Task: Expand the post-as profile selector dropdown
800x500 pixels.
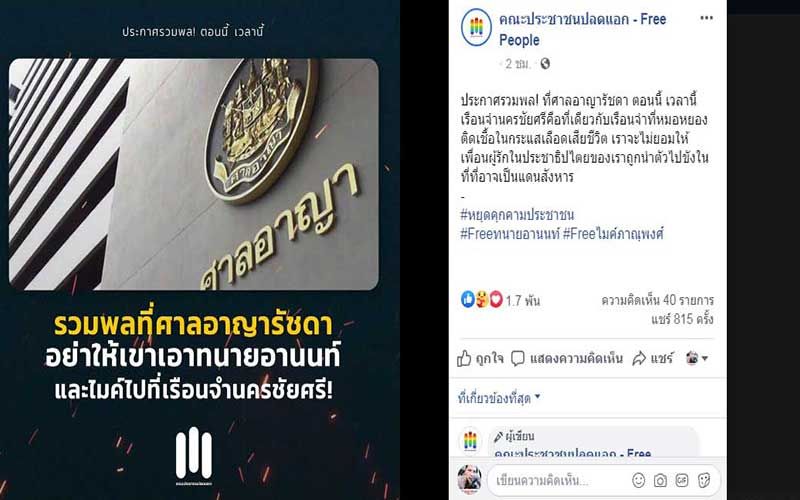Action: (x=697, y=358)
